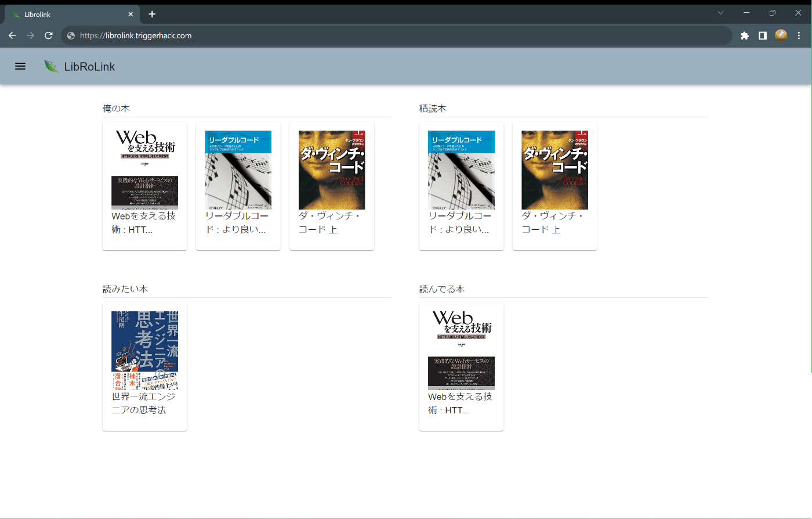Click the LibRoLink leaf logo
Image resolution: width=812 pixels, height=519 pixels.
[51, 66]
